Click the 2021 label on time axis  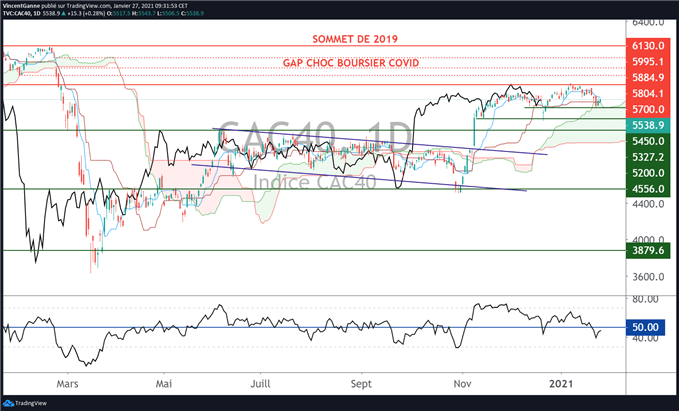(561, 384)
